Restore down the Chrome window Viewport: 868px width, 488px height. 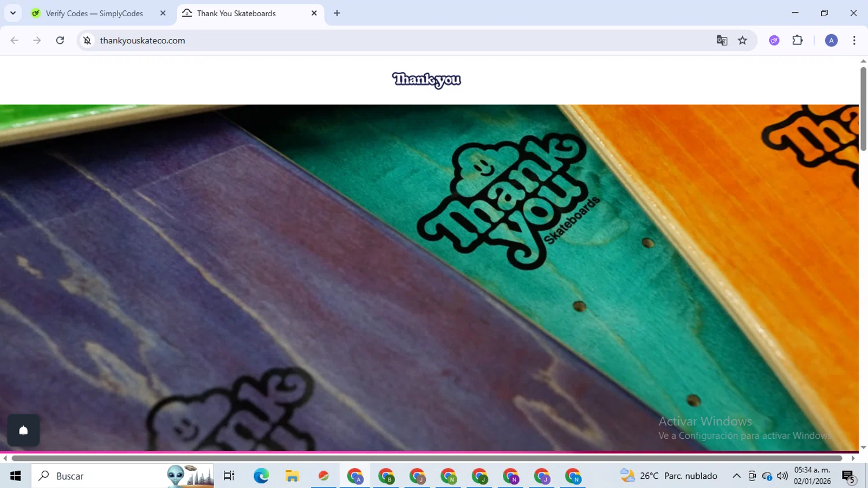pyautogui.click(x=824, y=13)
